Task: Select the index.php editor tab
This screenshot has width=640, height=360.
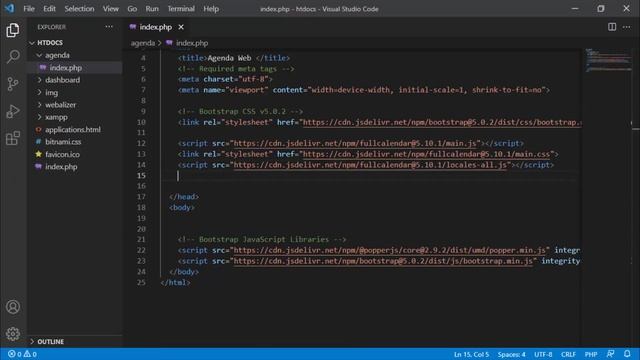Action: click(x=157, y=27)
